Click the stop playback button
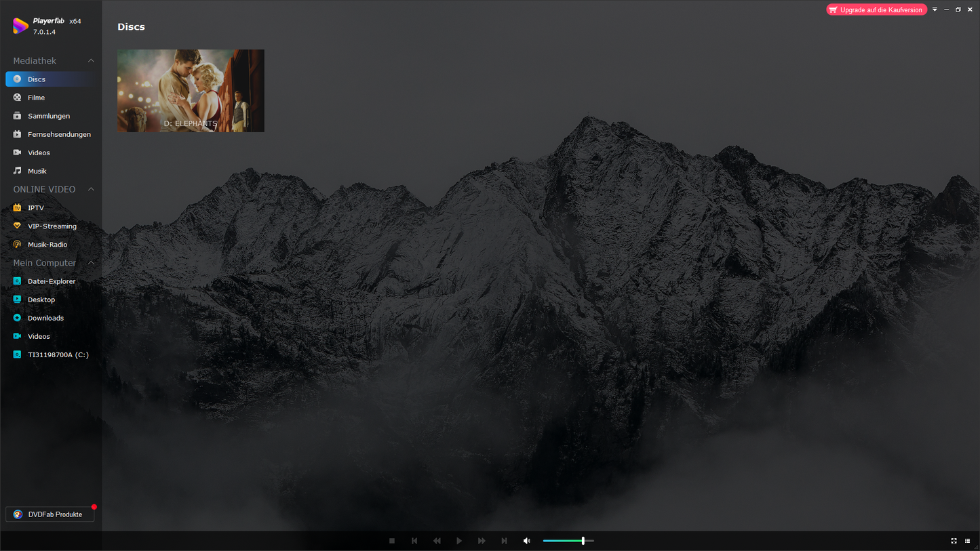The width and height of the screenshot is (980, 551). point(392,541)
